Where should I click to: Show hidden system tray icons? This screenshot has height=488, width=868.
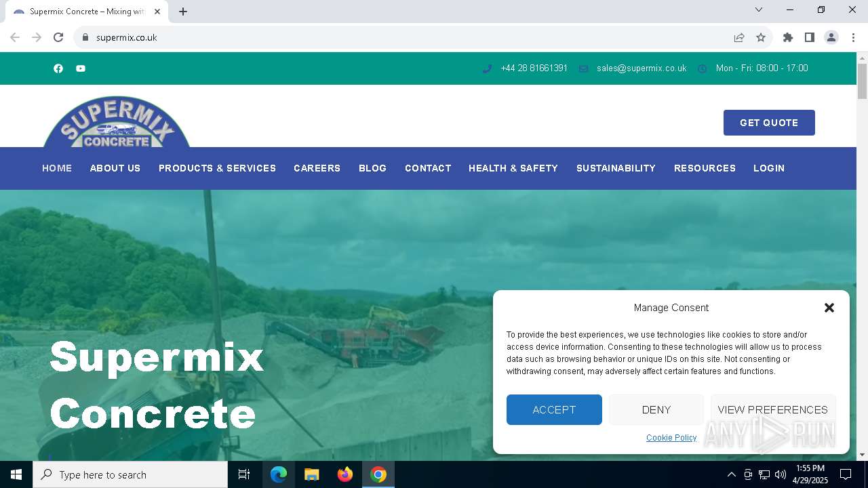[731, 474]
